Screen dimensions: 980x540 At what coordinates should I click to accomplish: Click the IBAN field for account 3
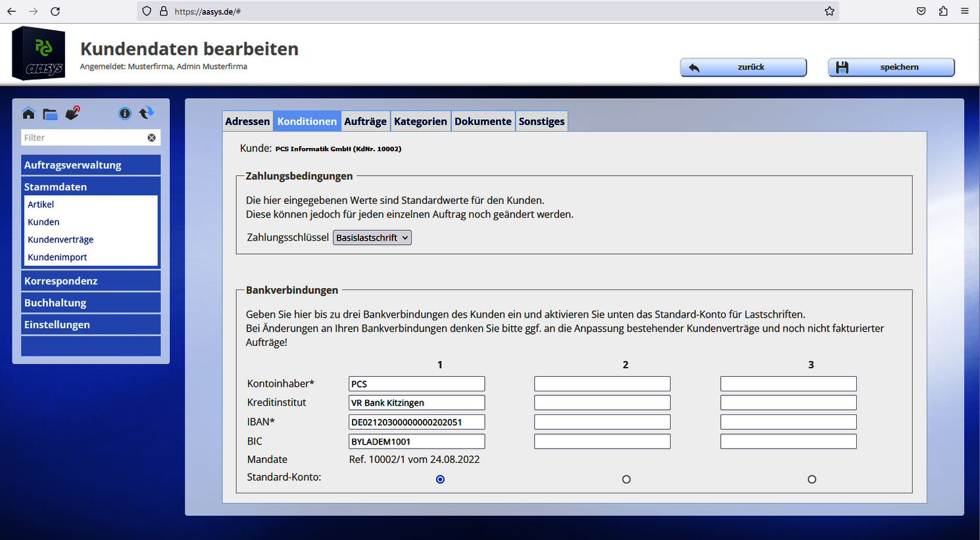(x=789, y=422)
